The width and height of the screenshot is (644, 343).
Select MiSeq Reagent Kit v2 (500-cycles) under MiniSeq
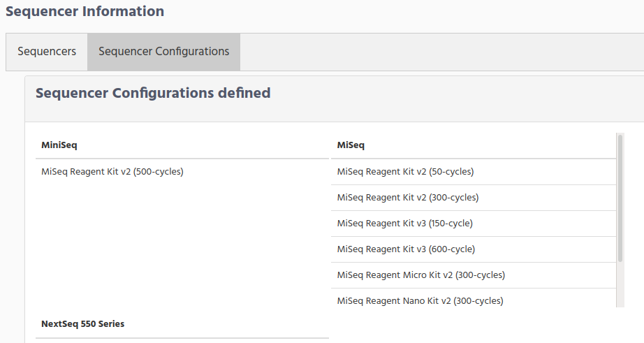click(112, 172)
